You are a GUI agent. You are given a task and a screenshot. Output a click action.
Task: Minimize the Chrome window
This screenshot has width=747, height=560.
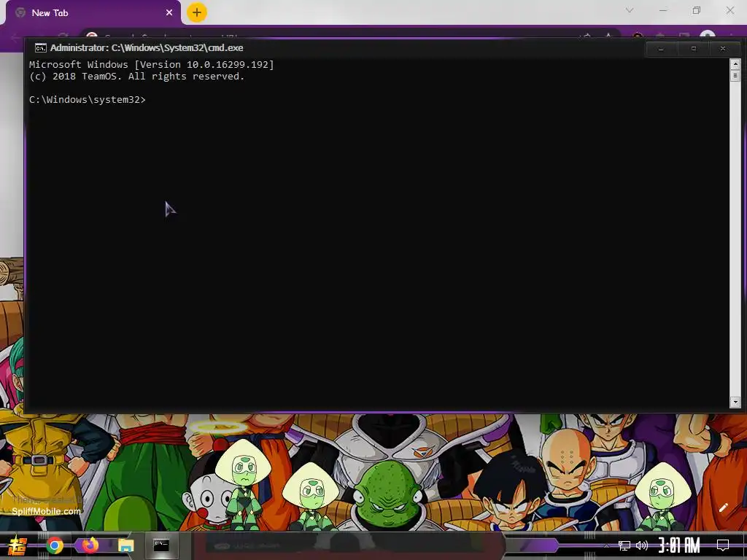click(663, 10)
